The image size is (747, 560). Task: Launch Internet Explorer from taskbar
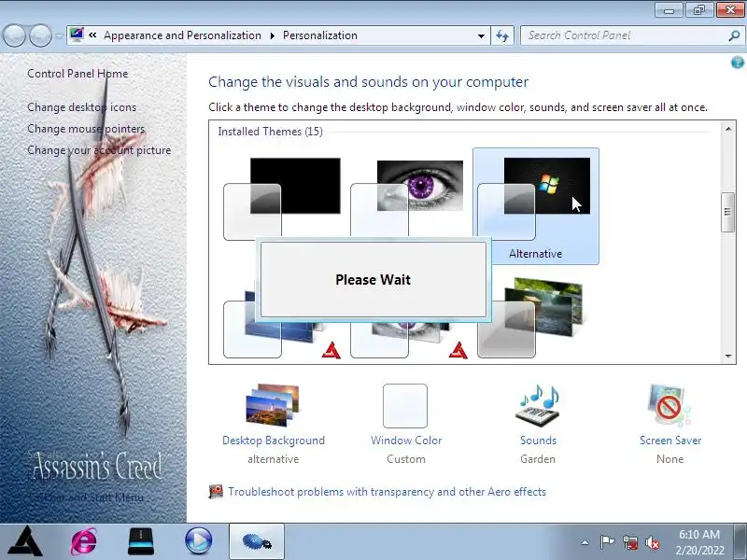point(83,541)
